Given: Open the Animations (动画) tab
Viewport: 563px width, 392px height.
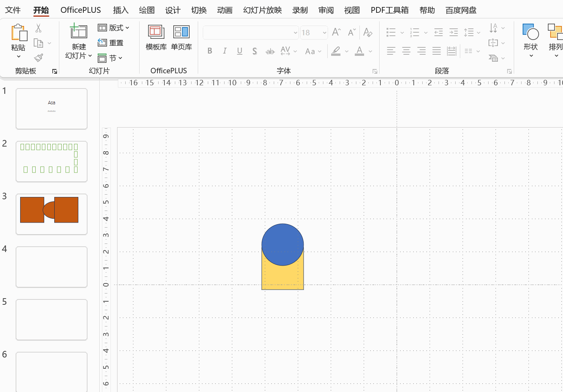Looking at the screenshot, I should (x=225, y=10).
